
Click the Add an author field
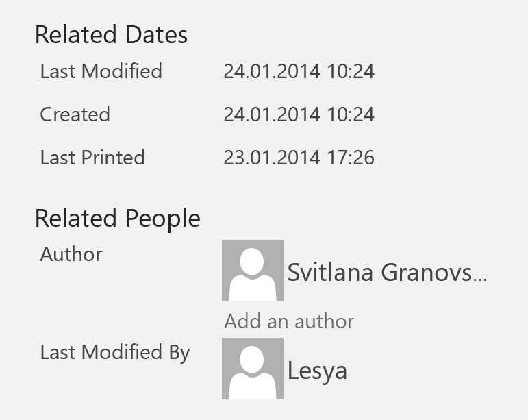[289, 321]
